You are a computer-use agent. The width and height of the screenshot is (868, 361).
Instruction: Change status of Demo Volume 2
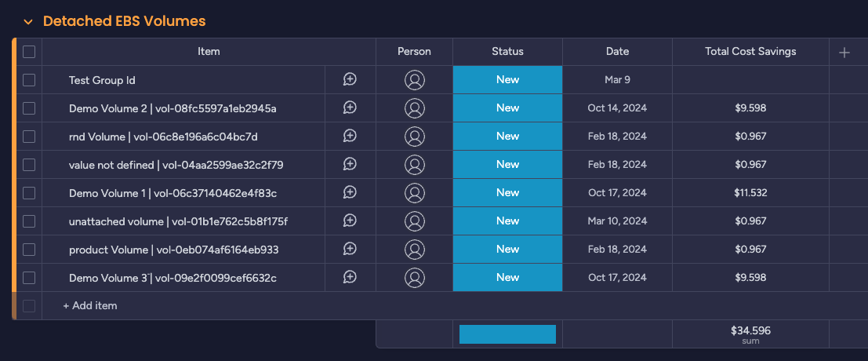(x=507, y=108)
